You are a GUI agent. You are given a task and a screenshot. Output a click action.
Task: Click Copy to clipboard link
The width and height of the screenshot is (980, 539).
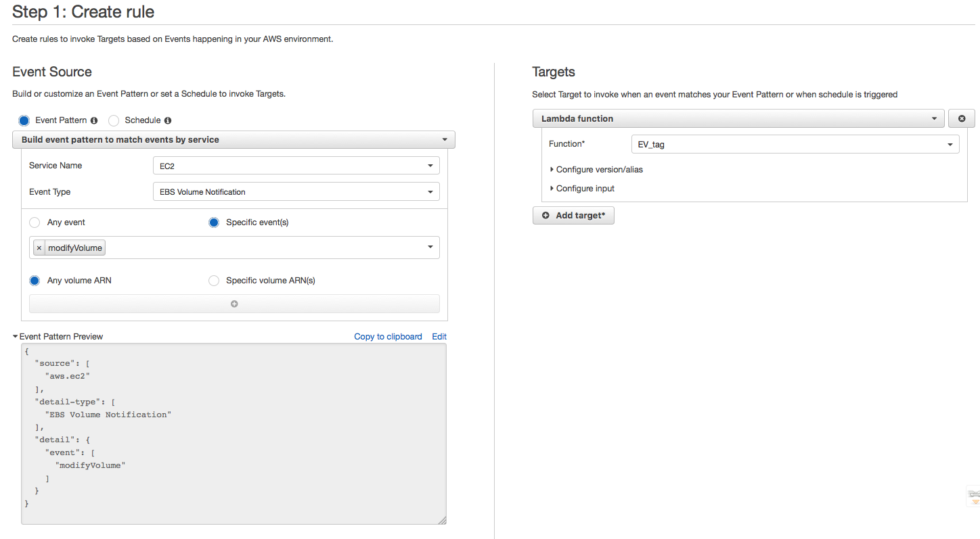[388, 337]
